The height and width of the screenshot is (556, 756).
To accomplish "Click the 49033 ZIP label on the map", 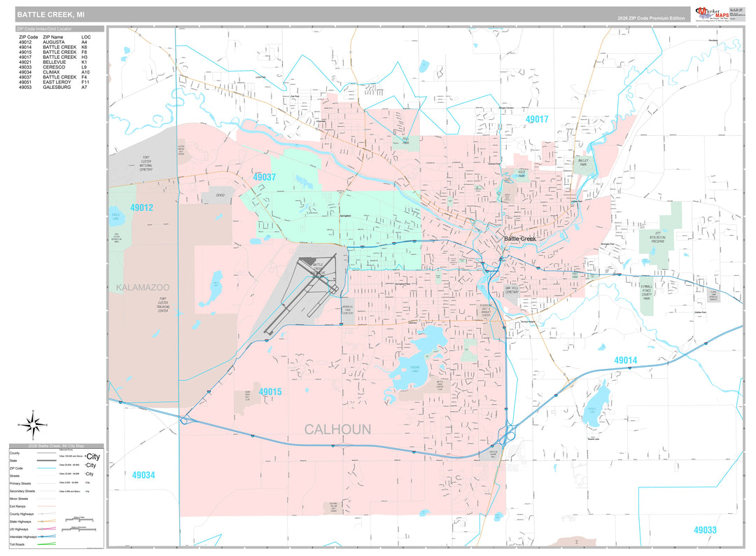I will pyautogui.click(x=705, y=530).
